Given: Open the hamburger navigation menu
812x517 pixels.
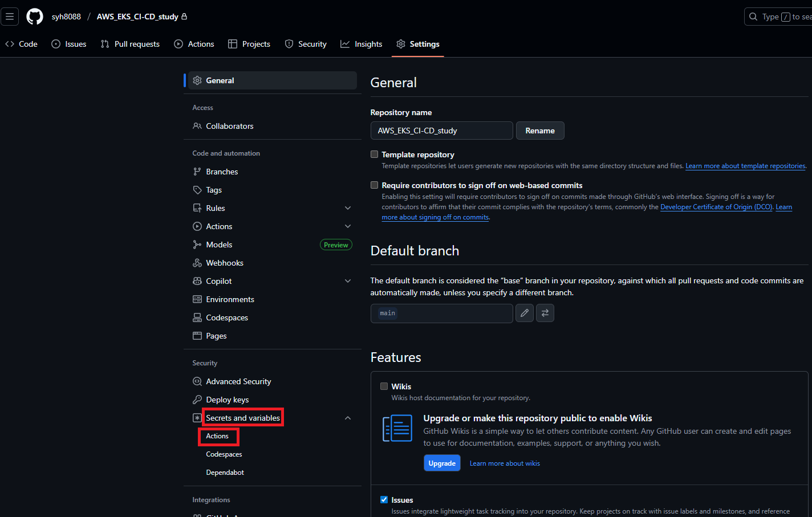Looking at the screenshot, I should [10, 17].
